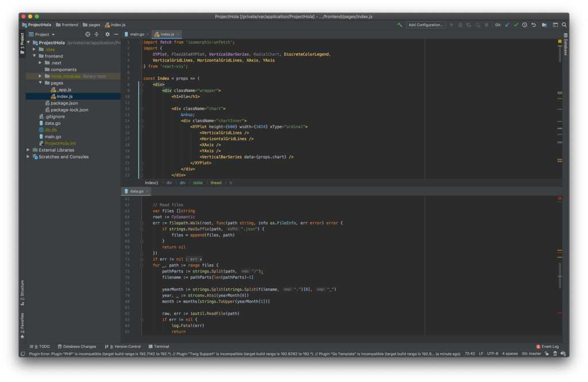Viewport: 588px width, 382px height.
Task: Click the pages breadcrumb in navigation bar
Action: [x=91, y=25]
